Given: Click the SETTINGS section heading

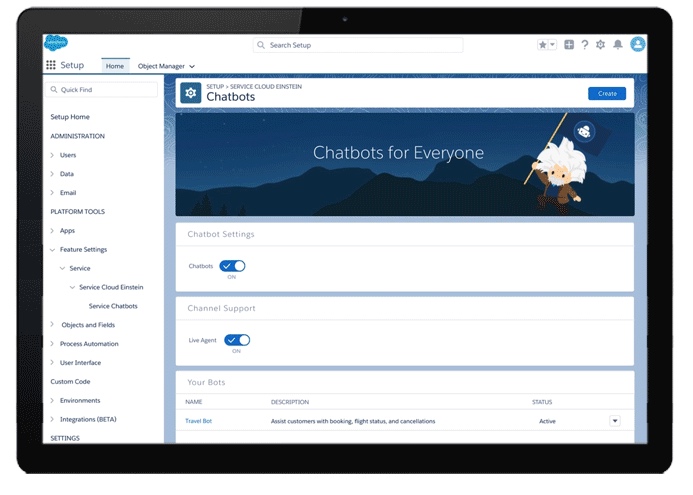Looking at the screenshot, I should (65, 438).
